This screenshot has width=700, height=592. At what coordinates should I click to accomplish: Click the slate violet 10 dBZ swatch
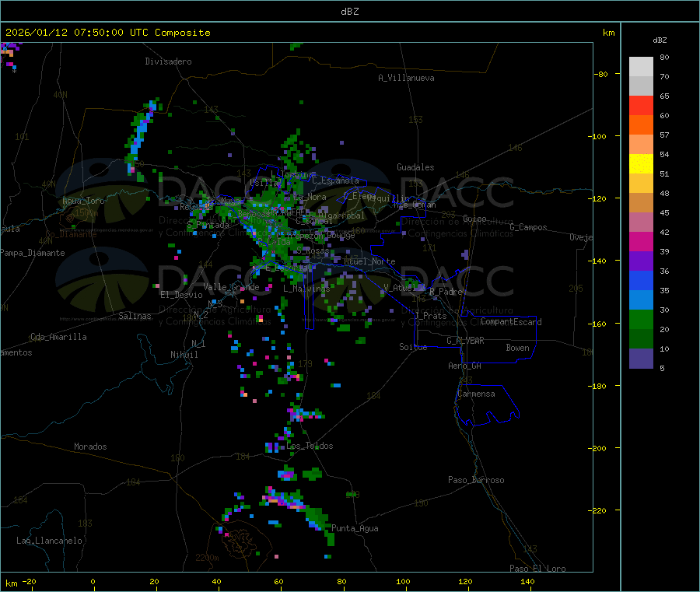641,359
